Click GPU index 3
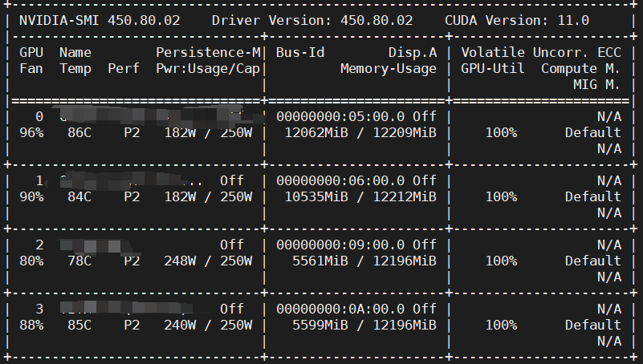Screen dimensions: 643x364 [x=39, y=309]
